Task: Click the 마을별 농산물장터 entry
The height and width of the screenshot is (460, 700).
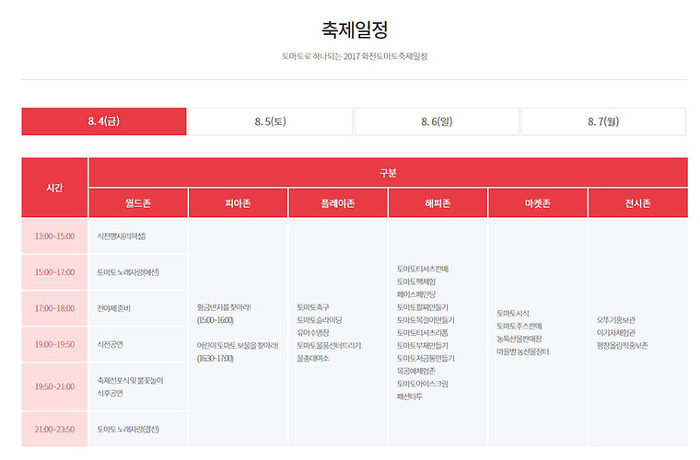Action: pos(523,352)
